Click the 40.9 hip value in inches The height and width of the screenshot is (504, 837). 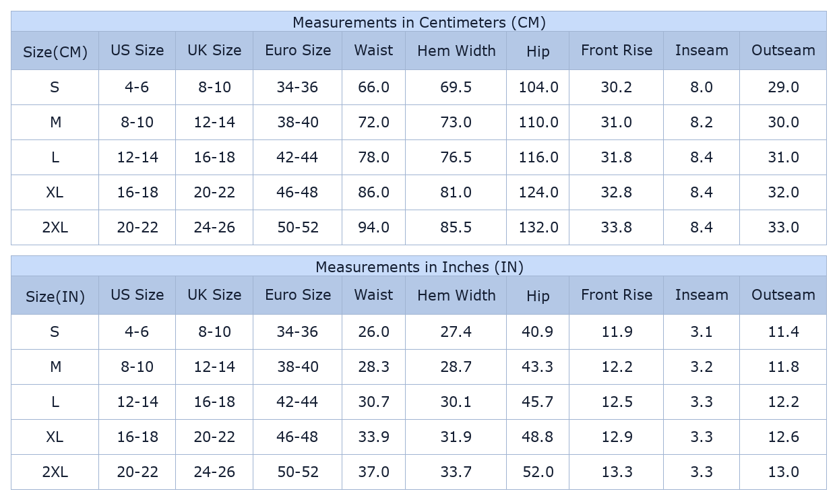pos(537,332)
